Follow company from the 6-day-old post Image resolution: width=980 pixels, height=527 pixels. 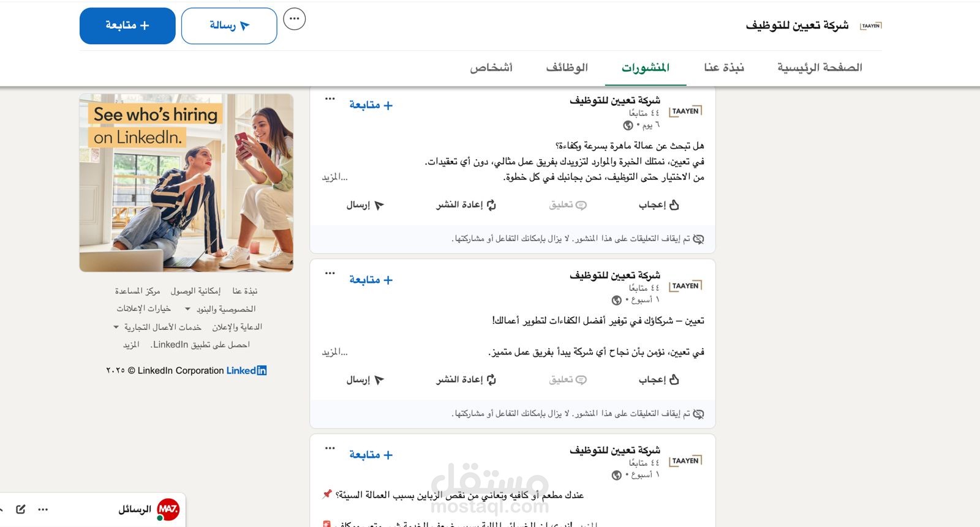[x=371, y=105]
